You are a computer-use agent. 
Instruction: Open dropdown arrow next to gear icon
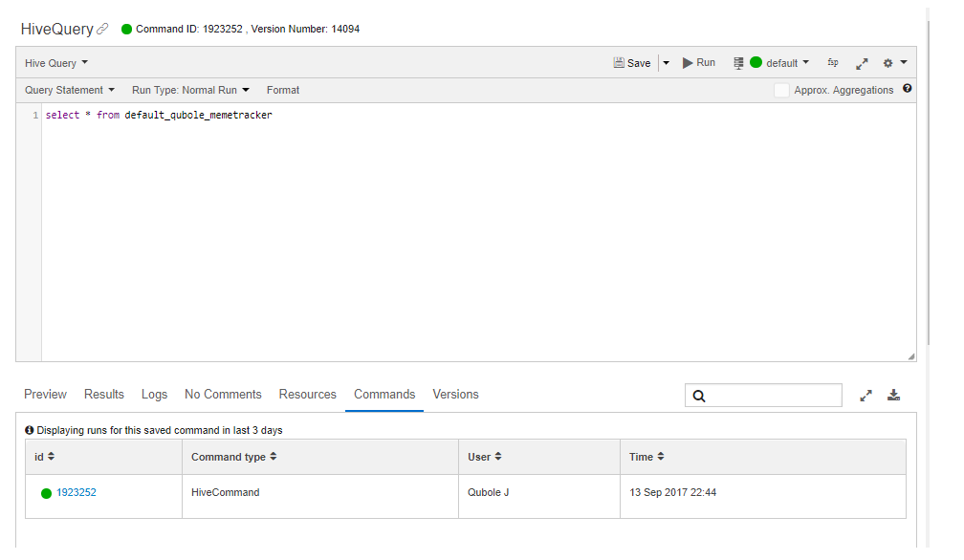(x=903, y=62)
